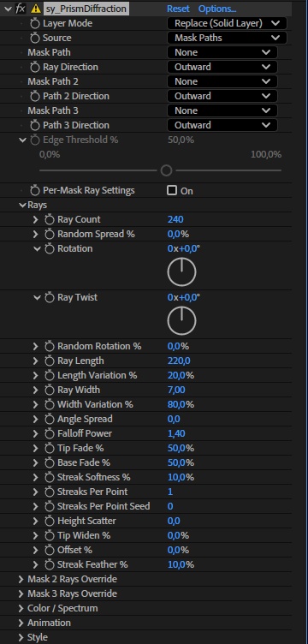Expand the Streak Feather % property
308x644 pixels.
pyautogui.click(x=36, y=564)
